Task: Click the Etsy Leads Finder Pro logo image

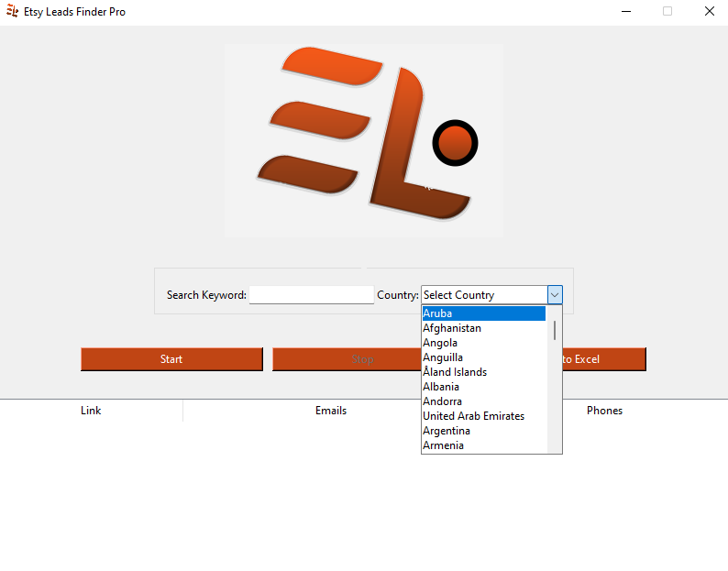Action: 364,140
